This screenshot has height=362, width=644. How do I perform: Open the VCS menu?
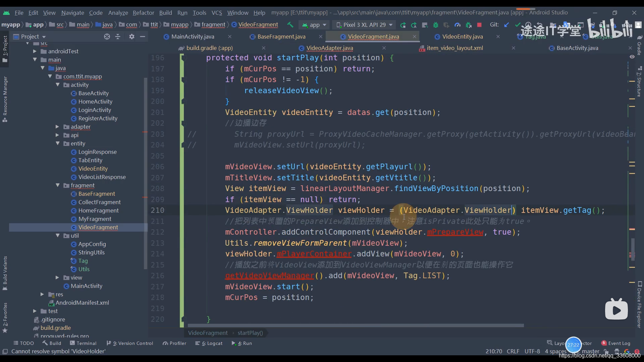tap(217, 13)
